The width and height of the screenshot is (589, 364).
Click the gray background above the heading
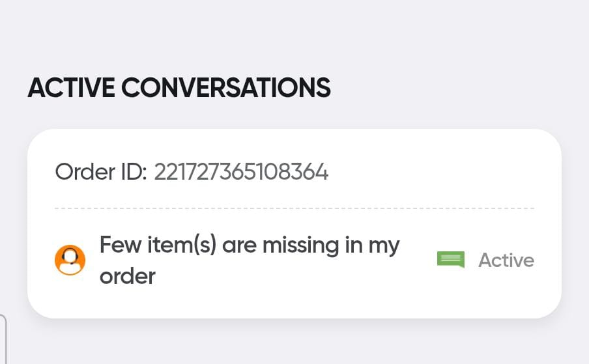pos(294,33)
